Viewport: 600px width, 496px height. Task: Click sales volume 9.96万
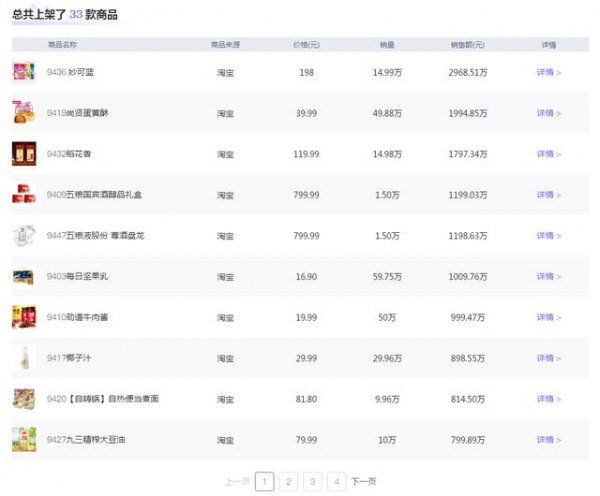(x=387, y=399)
